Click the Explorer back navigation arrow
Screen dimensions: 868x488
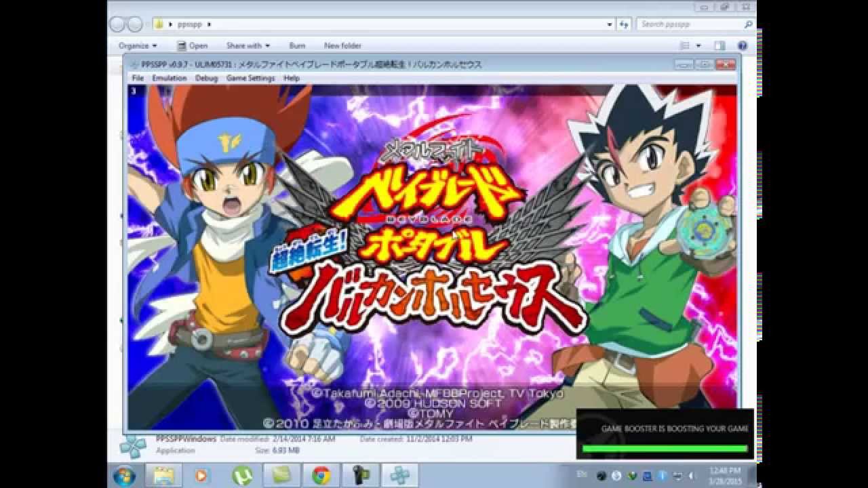click(117, 24)
